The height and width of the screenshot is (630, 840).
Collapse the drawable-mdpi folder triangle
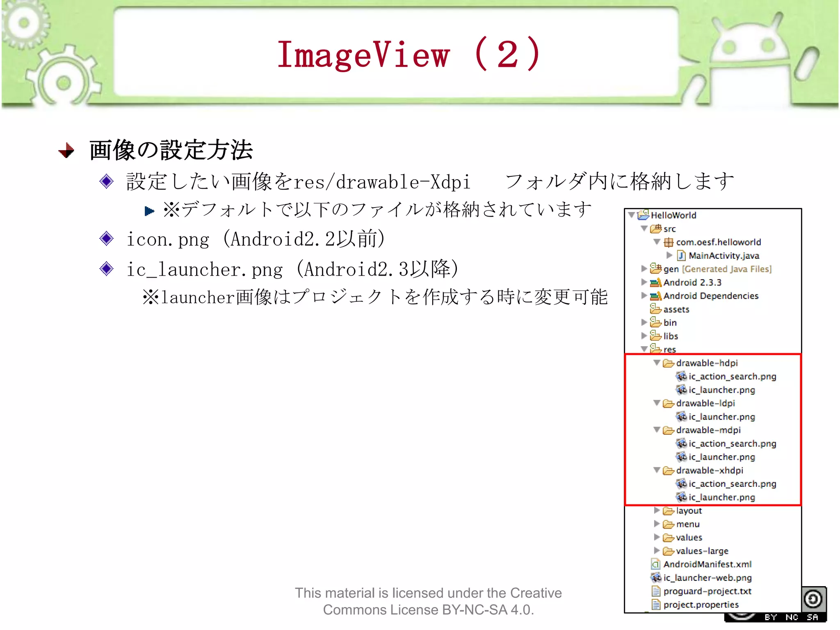657,430
